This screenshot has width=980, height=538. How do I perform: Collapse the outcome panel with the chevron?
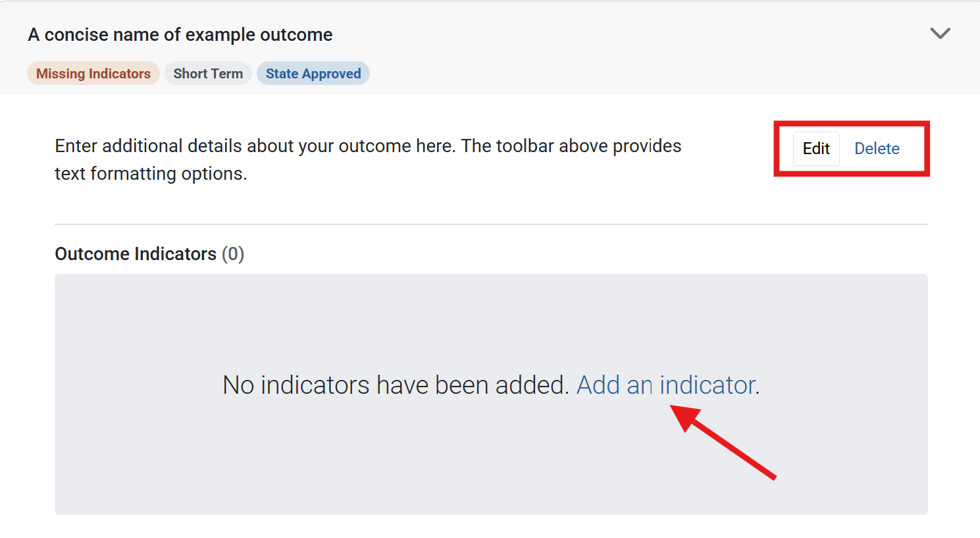[x=940, y=34]
